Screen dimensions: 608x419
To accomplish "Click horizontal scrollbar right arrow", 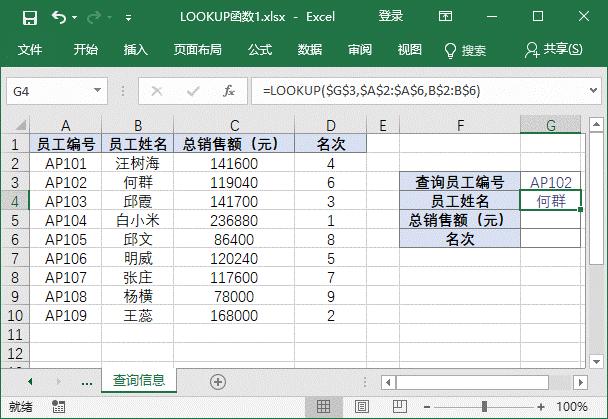I will pos(580,383).
